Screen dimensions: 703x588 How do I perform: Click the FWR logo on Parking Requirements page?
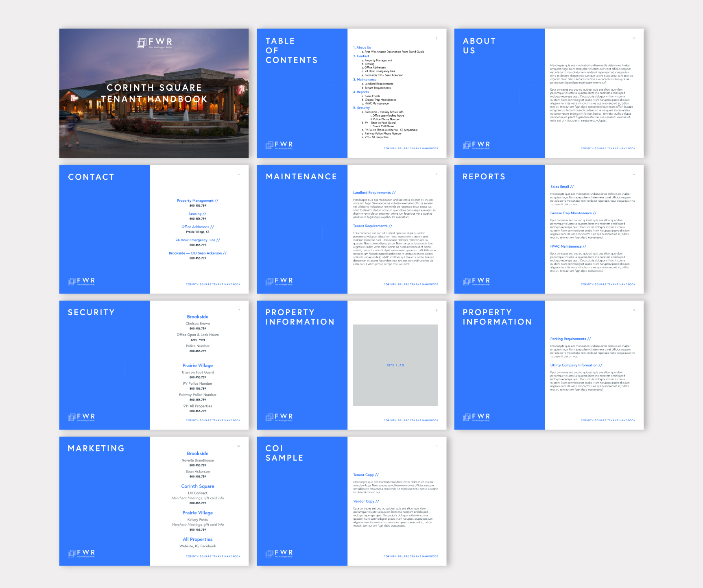[476, 417]
